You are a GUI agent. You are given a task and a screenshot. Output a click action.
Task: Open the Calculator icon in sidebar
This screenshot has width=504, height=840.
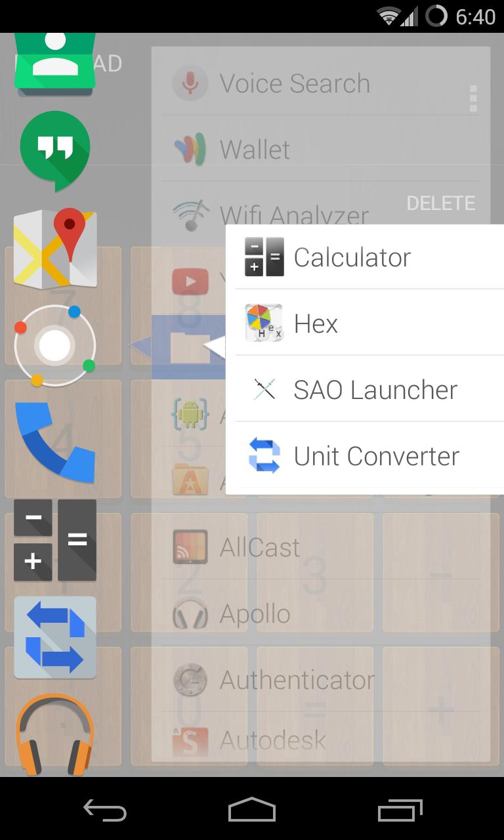pyautogui.click(x=55, y=540)
